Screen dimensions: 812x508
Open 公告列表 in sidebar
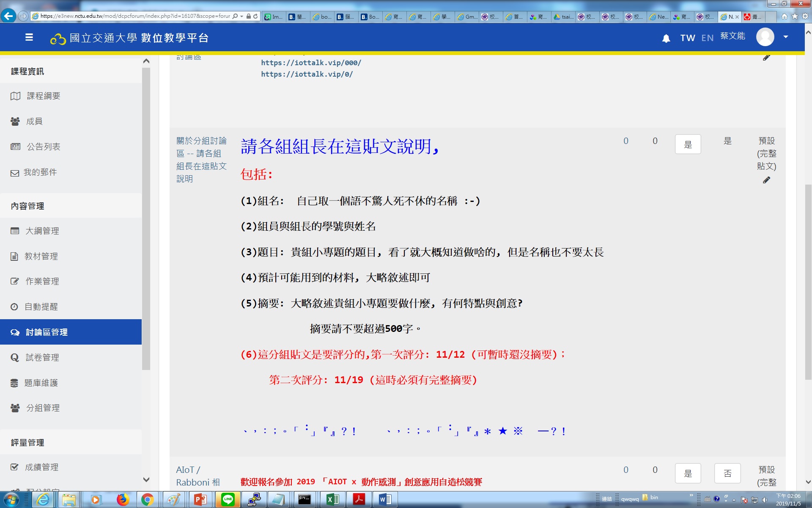point(44,147)
